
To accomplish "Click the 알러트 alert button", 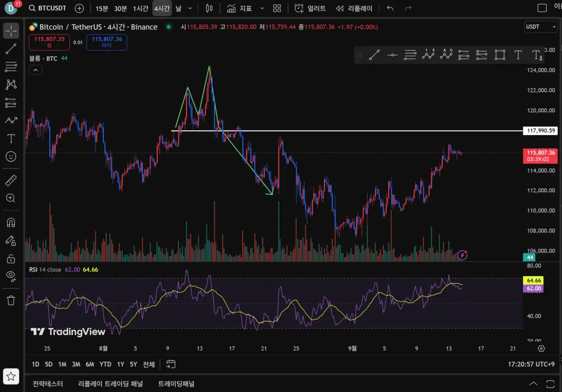I will (310, 8).
